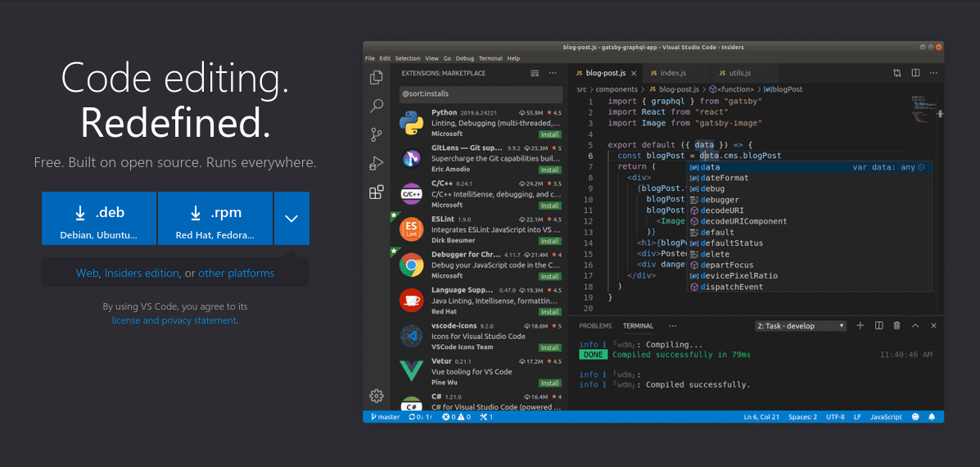Open the Explorer files icon in activity bar

coord(377,78)
